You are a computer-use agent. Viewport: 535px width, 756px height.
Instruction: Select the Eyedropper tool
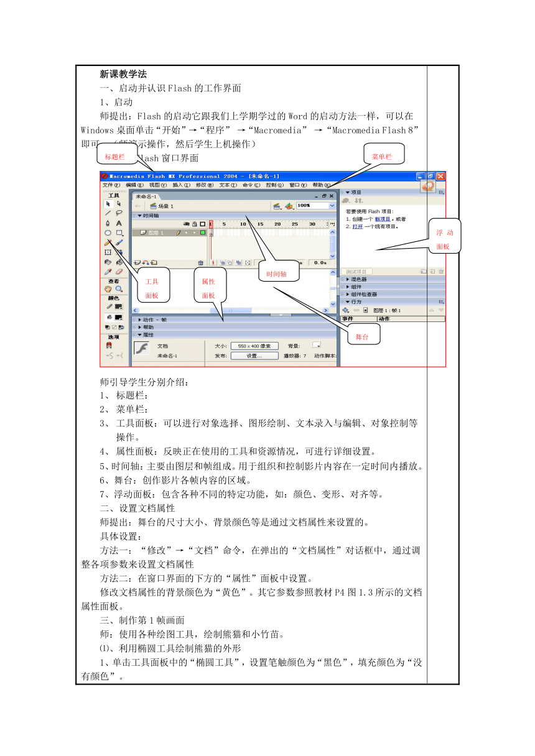[108, 272]
